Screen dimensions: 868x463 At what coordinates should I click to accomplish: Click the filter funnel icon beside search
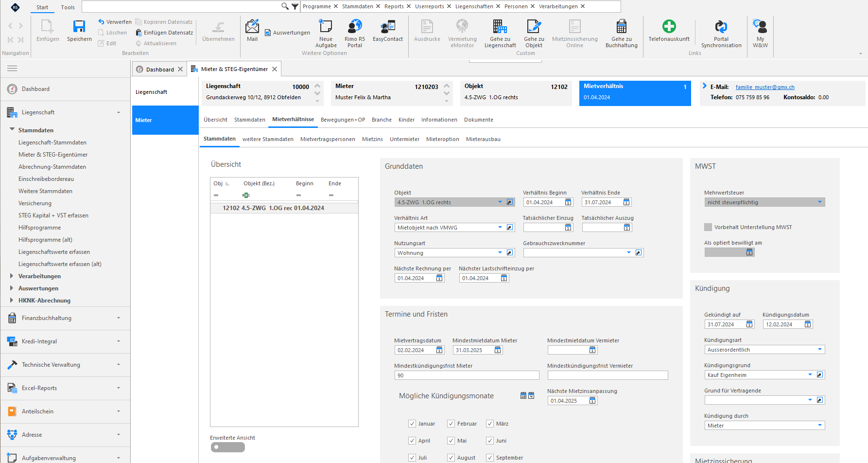(295, 6)
